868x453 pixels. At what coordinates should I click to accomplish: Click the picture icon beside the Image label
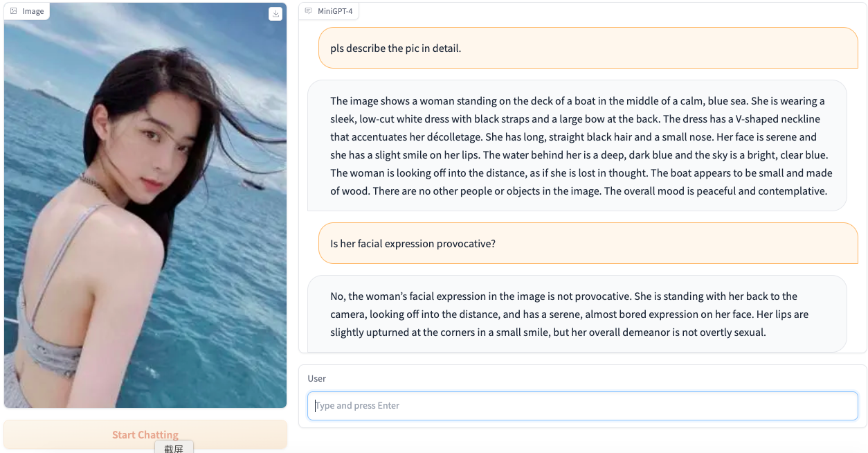tap(14, 11)
